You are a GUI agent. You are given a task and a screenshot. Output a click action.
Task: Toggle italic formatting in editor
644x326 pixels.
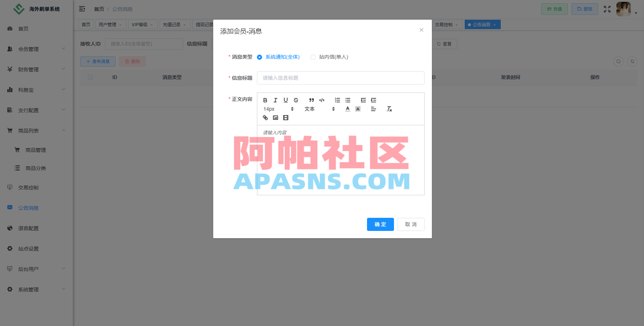[276, 100]
